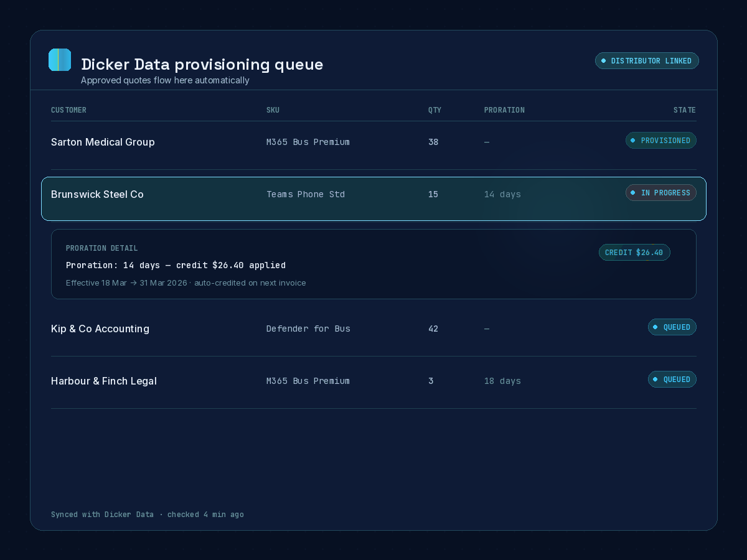Click the Qty column header

coord(435,110)
